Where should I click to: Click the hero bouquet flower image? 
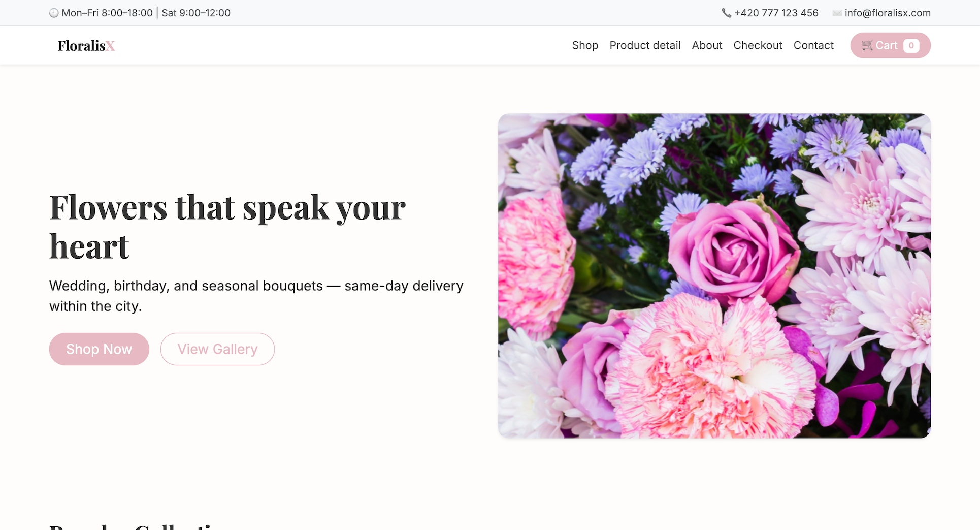pyautogui.click(x=714, y=275)
